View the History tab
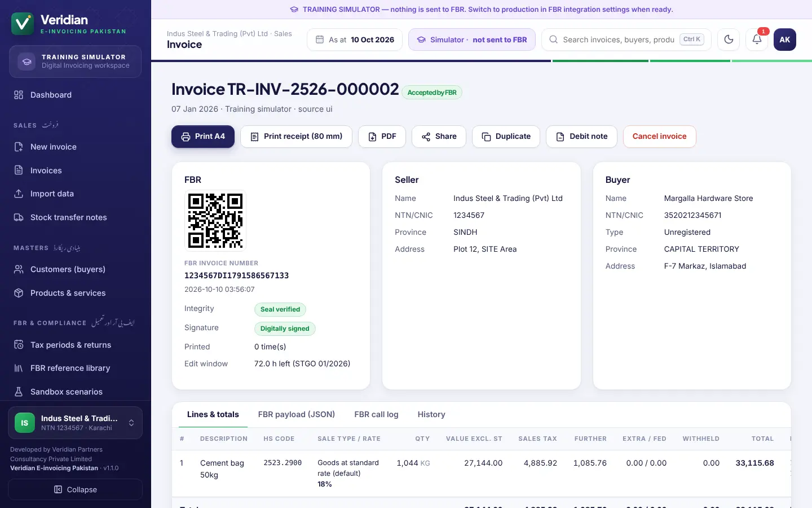The image size is (812, 508). [431, 414]
